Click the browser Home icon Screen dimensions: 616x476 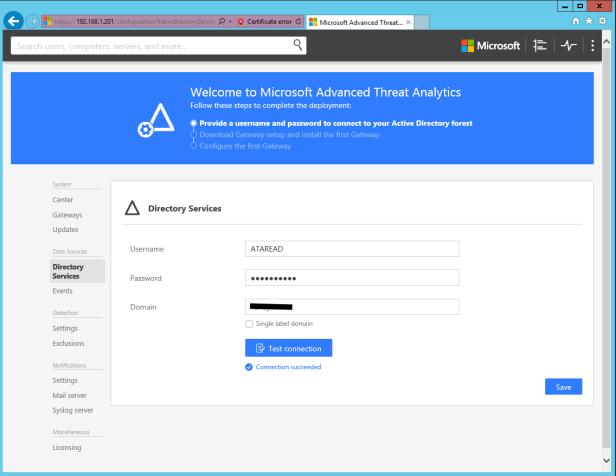pos(576,21)
